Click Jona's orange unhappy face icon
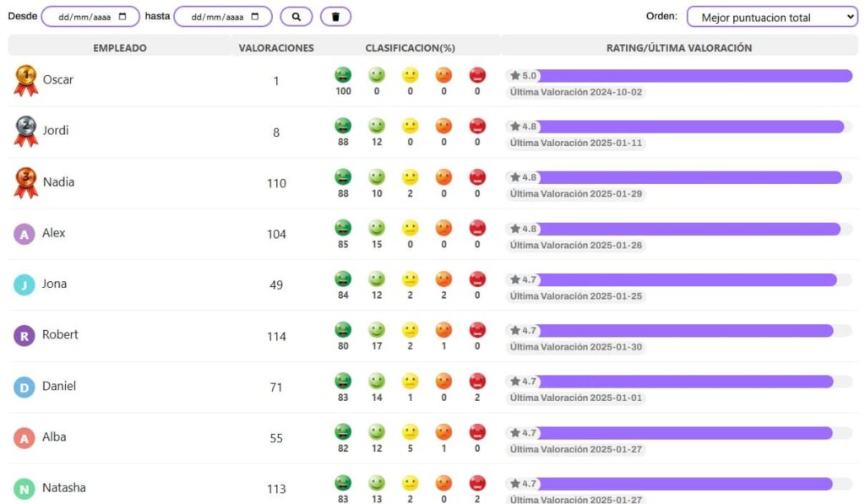The image size is (865, 504). coord(443,279)
